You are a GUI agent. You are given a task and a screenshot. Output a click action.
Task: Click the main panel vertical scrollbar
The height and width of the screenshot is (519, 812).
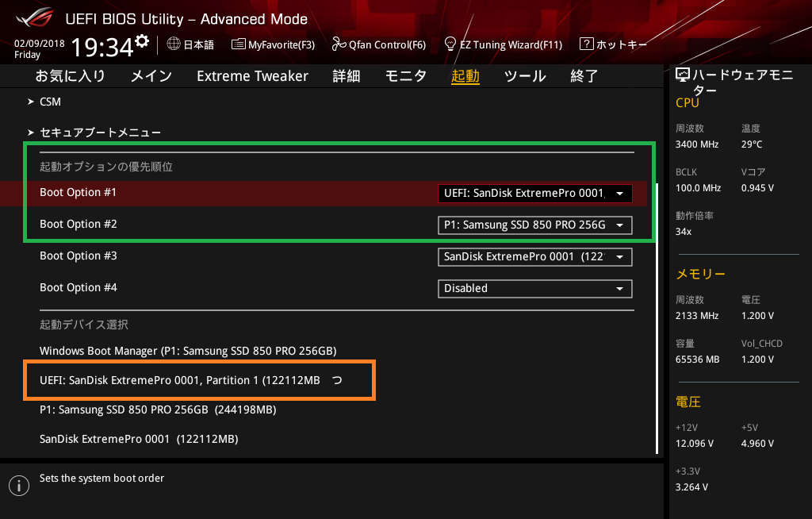(657, 319)
